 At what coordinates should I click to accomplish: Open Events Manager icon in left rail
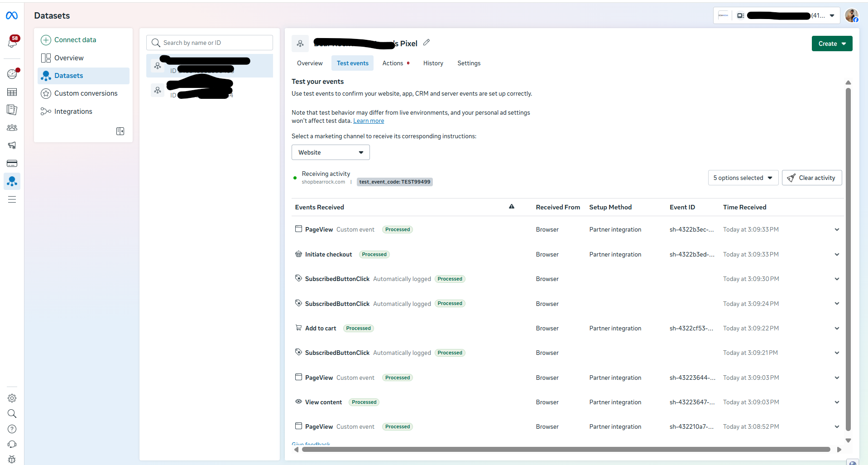[12, 181]
